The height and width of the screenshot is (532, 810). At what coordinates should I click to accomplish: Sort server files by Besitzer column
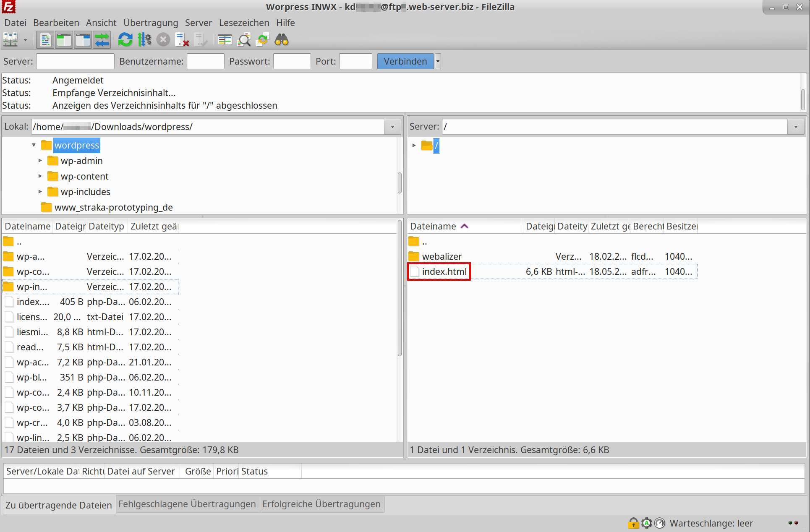681,226
